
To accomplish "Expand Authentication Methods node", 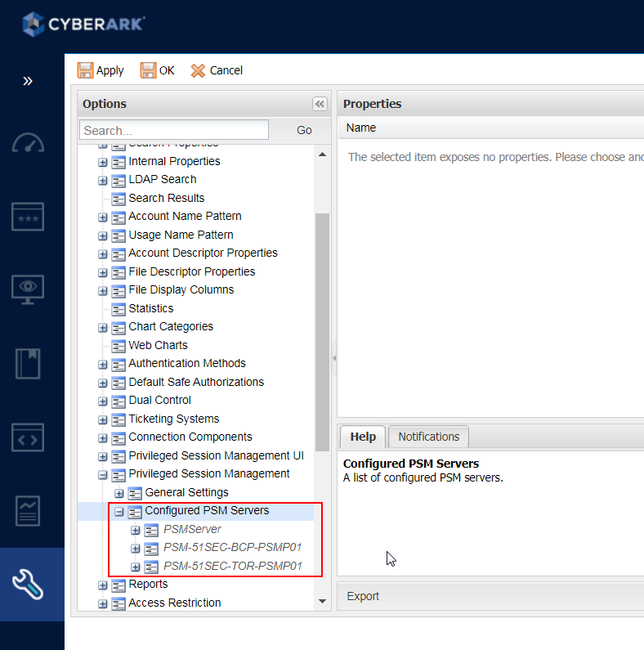I will [x=102, y=365].
